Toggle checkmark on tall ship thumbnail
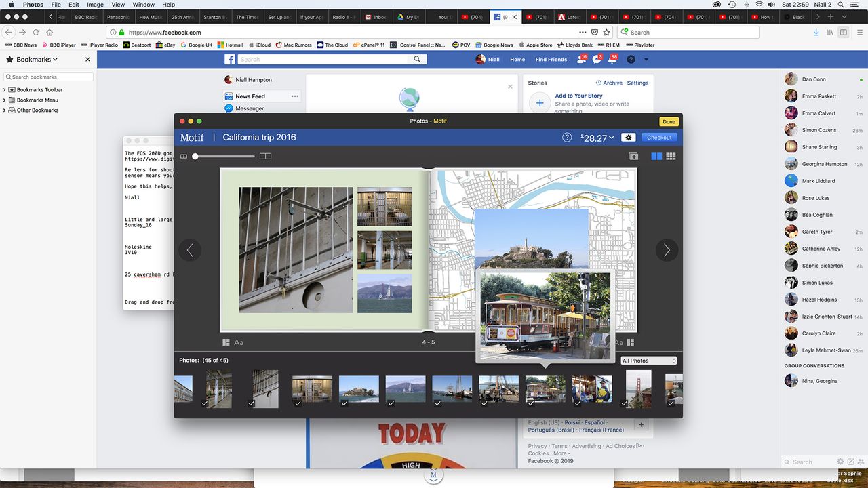The height and width of the screenshot is (488, 868). point(438,403)
